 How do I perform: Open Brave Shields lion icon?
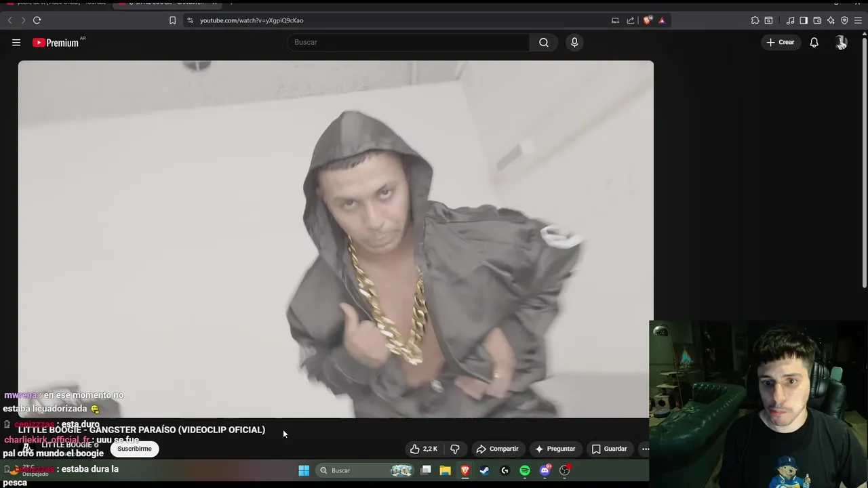point(647,20)
